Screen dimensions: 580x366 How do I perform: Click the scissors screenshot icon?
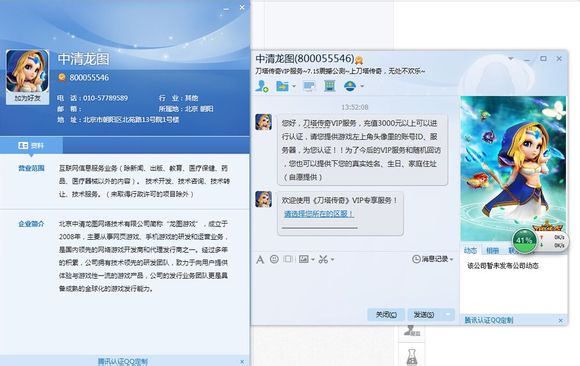coord(323,259)
